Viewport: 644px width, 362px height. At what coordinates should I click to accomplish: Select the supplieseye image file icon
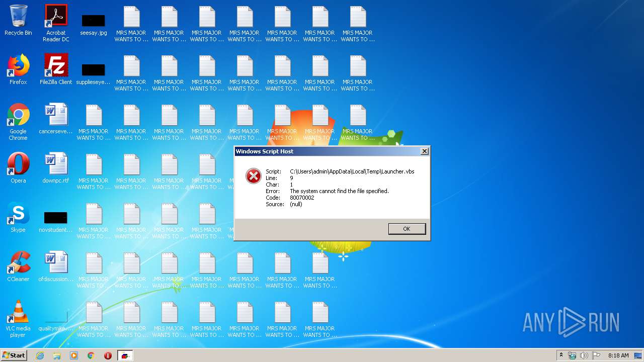[x=94, y=74]
